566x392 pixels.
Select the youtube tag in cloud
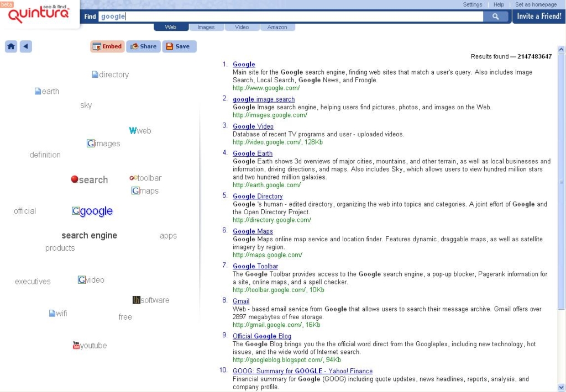(x=90, y=346)
